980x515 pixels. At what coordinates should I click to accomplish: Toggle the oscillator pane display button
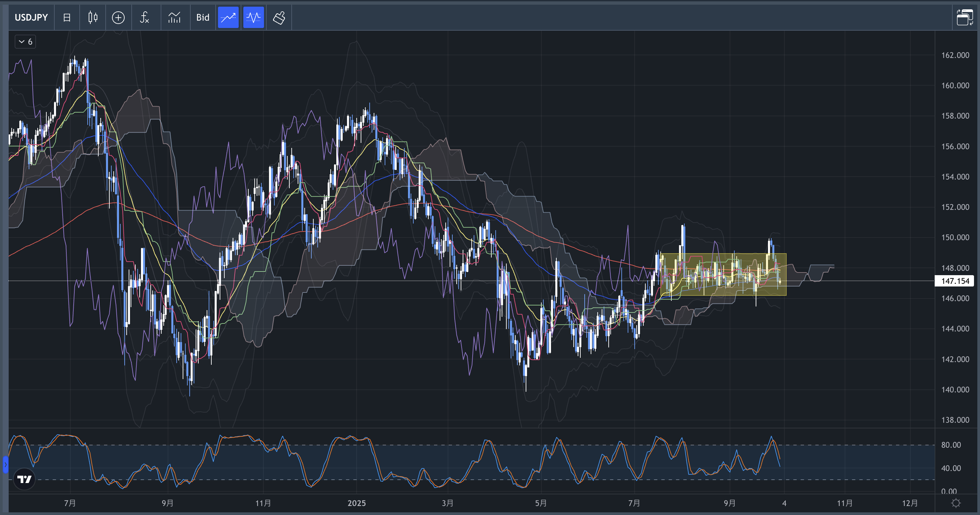pyautogui.click(x=253, y=17)
